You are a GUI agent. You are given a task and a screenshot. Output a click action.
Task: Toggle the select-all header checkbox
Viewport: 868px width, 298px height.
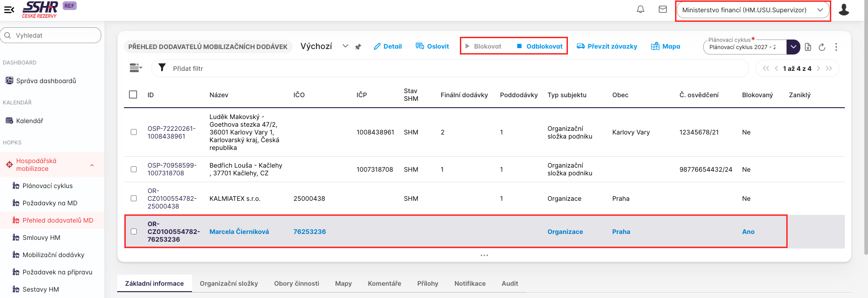coord(133,94)
